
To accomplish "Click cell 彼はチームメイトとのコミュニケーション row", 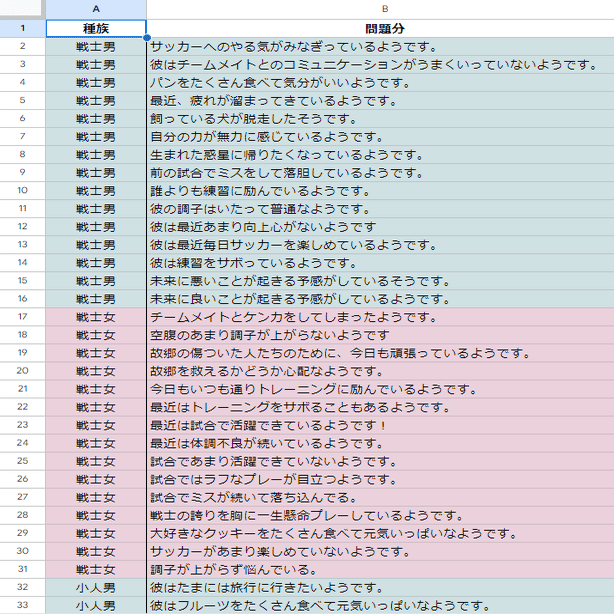I will tap(380, 65).
